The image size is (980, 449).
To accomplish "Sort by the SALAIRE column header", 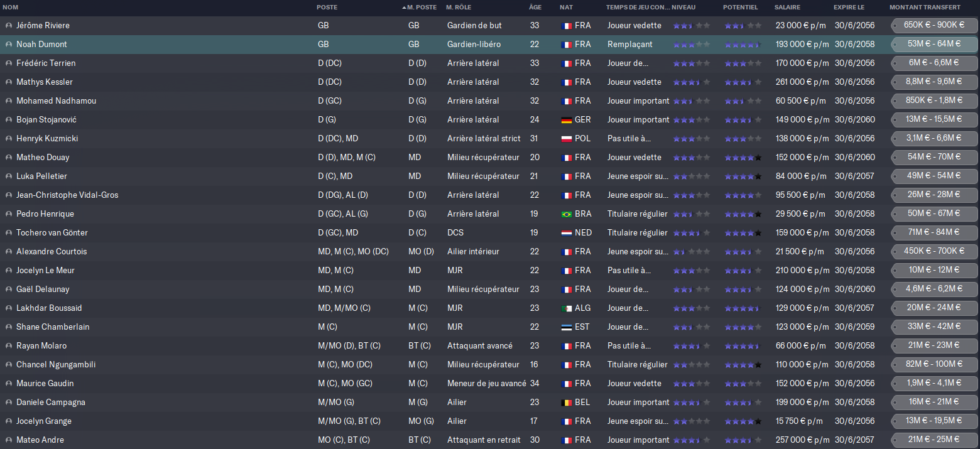I will [x=787, y=8].
